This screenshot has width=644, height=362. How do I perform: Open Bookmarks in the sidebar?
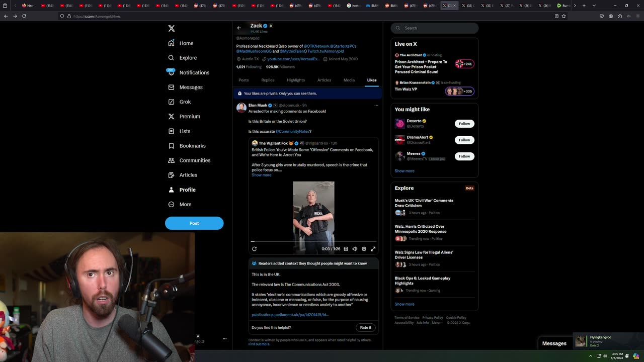(187, 146)
